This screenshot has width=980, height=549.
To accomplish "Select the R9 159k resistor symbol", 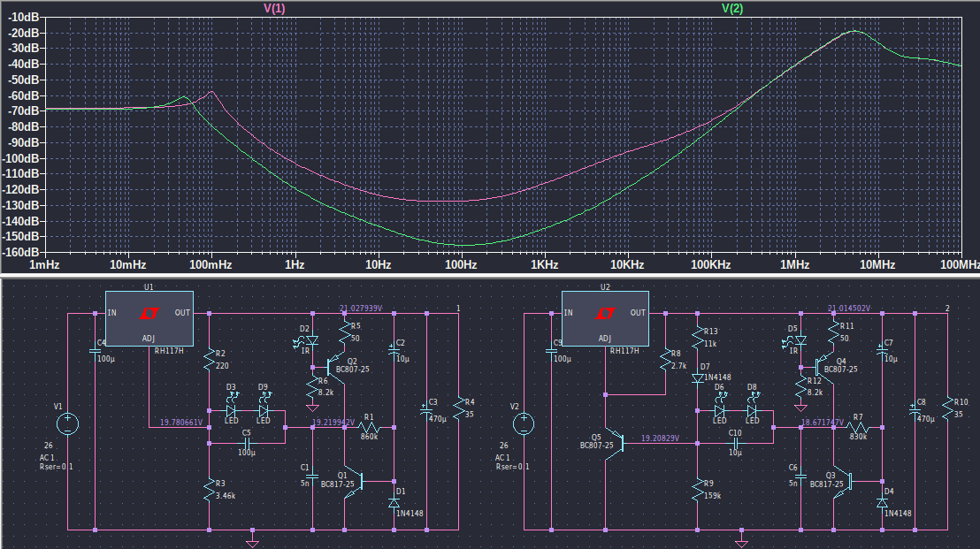I will pos(698,491).
